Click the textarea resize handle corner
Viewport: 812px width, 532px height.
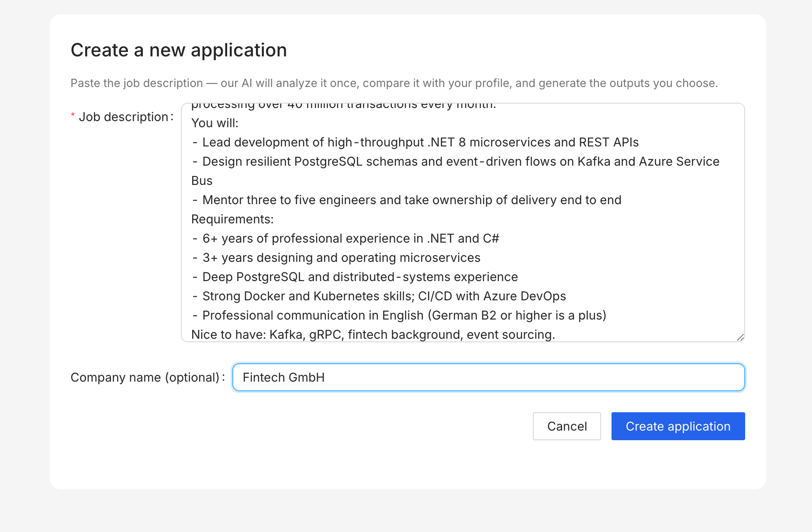(740, 337)
